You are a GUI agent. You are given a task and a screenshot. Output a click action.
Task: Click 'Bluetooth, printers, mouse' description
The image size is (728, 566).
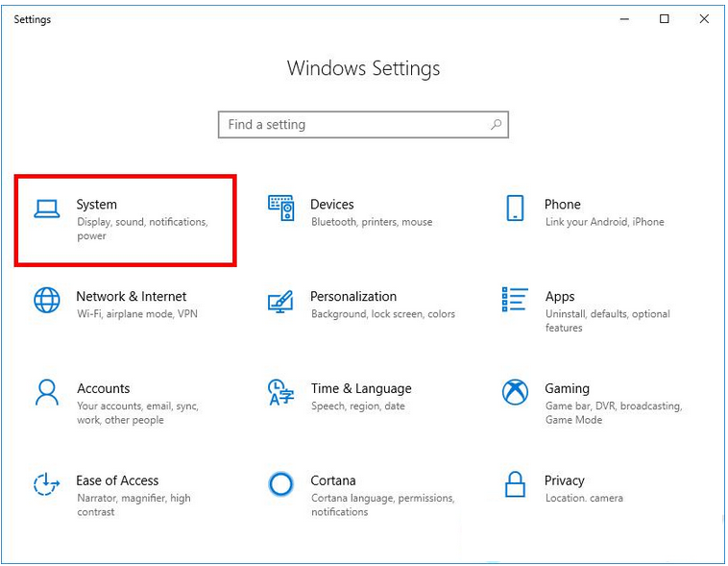pos(372,222)
